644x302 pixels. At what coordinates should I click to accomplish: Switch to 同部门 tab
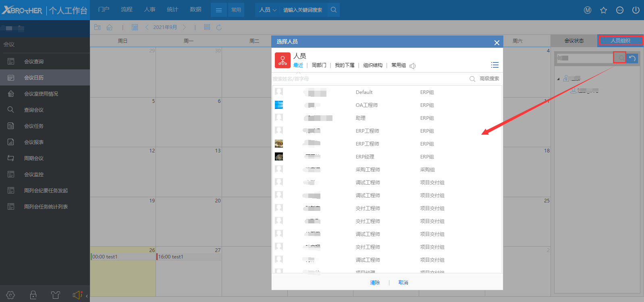point(319,65)
